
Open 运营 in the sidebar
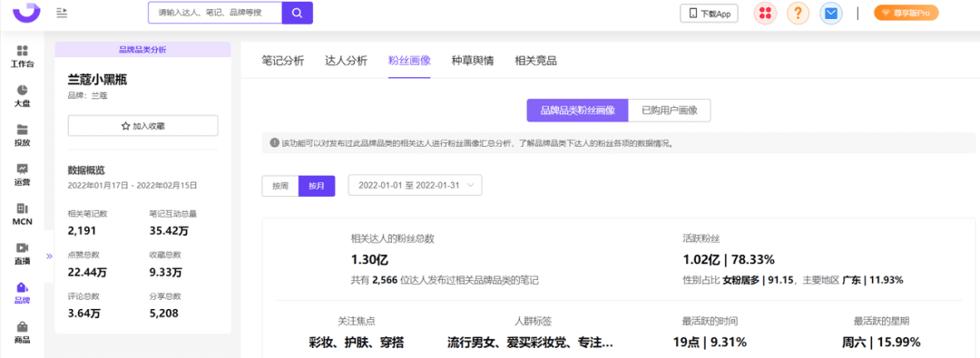pyautogui.click(x=22, y=174)
